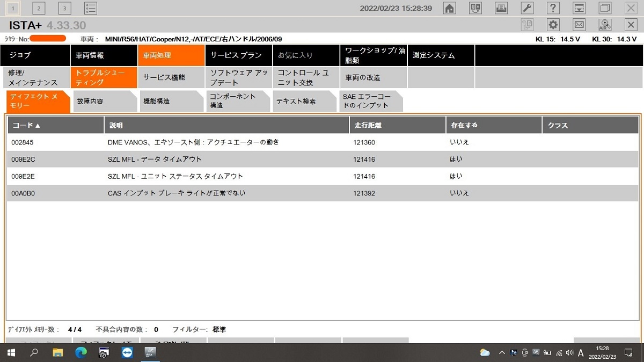The height and width of the screenshot is (362, 644).
Task: Open the weather cloud tray icon
Action: 485,353
